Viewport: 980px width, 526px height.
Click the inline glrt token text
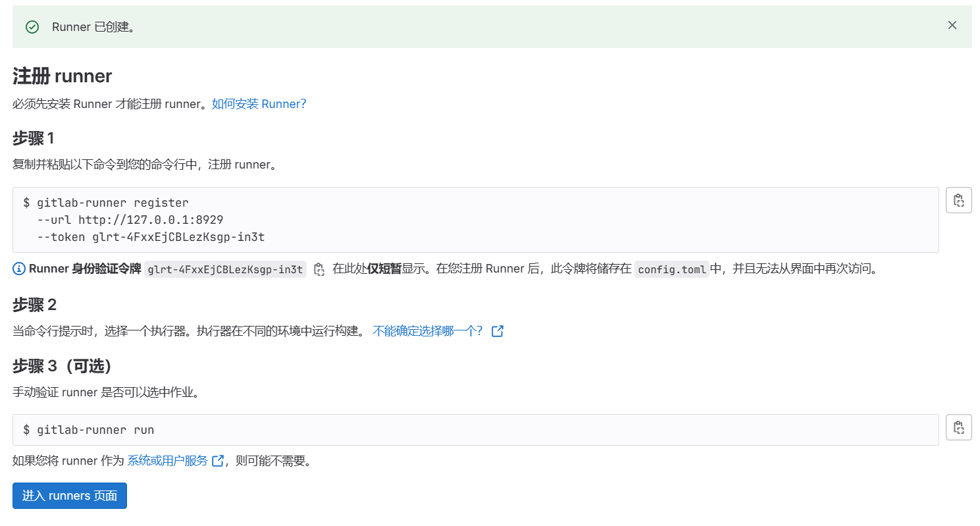pos(225,269)
